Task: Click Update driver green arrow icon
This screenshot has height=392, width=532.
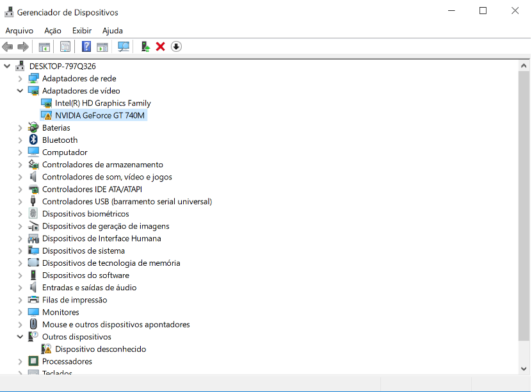Action: pos(145,47)
